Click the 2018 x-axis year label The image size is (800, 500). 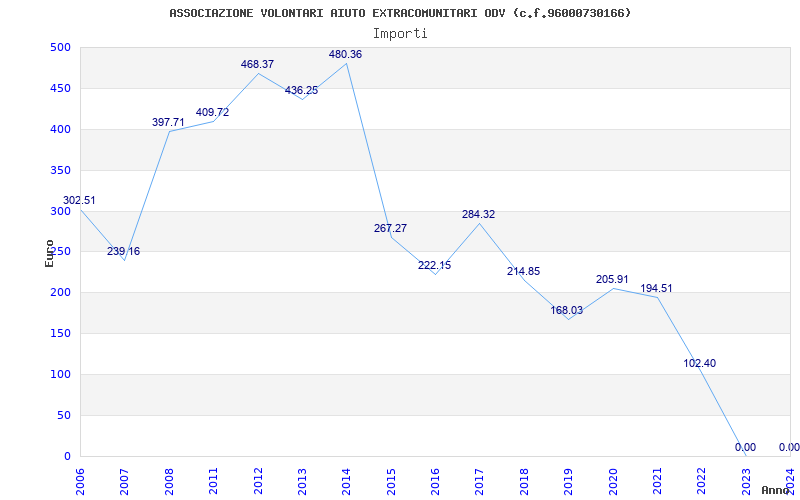click(524, 481)
